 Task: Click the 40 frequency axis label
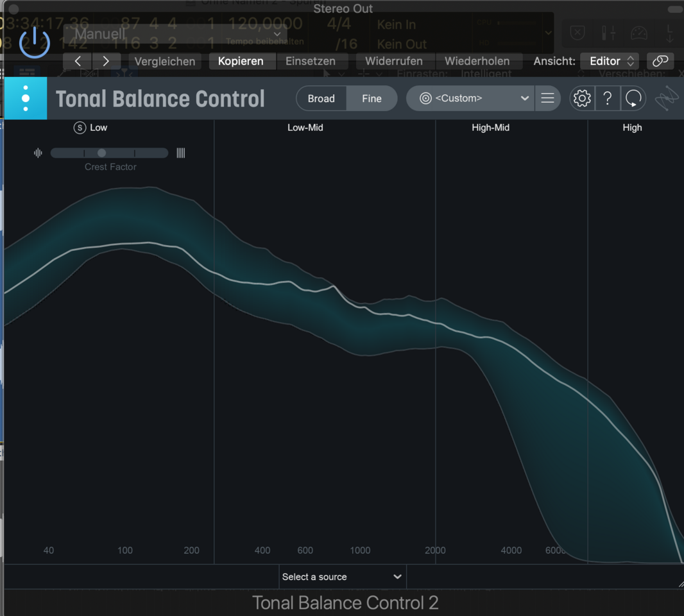tap(49, 551)
